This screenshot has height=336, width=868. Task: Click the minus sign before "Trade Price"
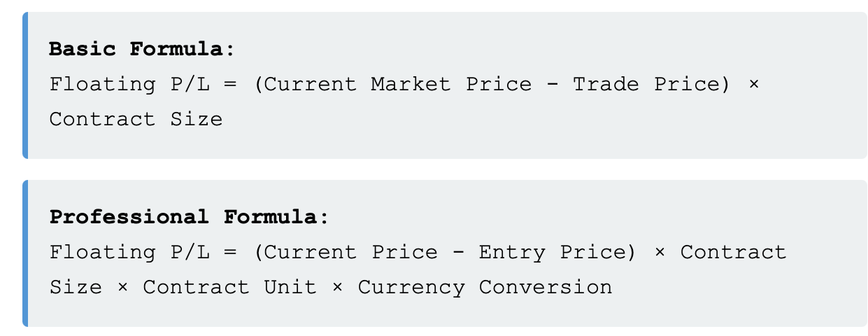(552, 85)
